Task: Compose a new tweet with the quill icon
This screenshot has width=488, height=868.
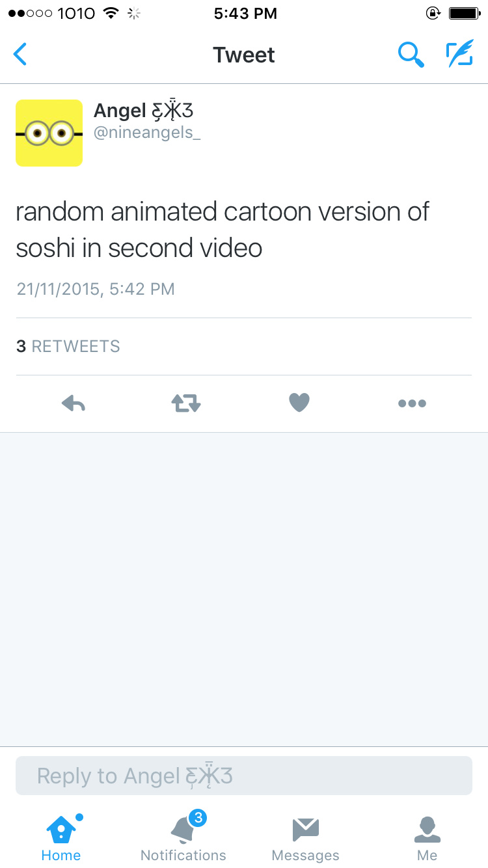Action: tap(459, 55)
